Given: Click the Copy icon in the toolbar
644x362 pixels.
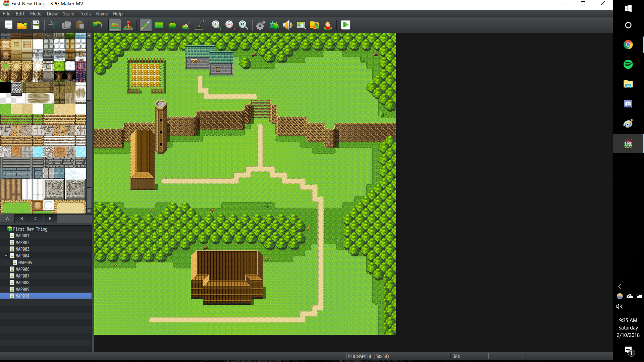Looking at the screenshot, I should pos(66,25).
